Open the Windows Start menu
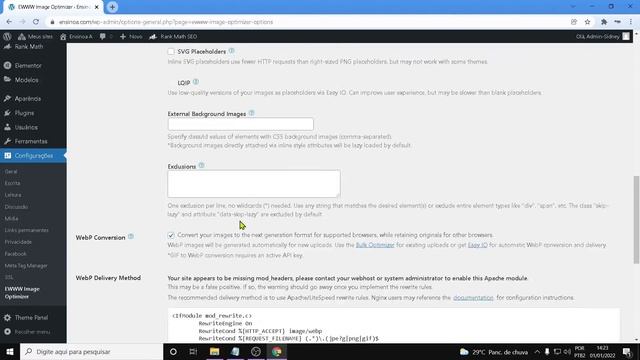The height and width of the screenshot is (360, 640). click(x=10, y=351)
